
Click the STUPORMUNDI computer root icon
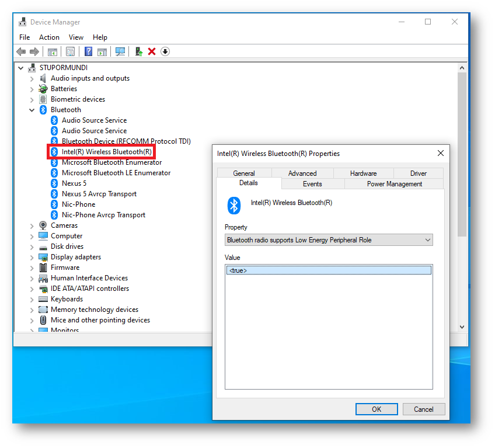click(32, 68)
